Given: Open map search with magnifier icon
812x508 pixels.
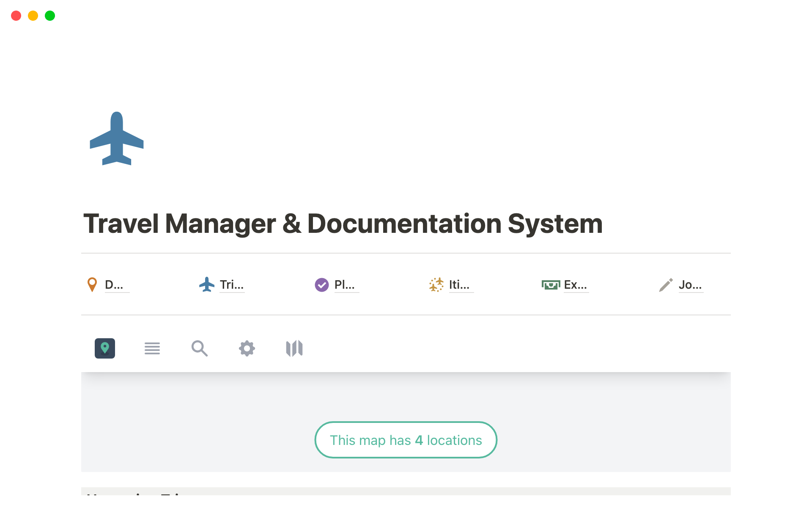Looking at the screenshot, I should pyautogui.click(x=200, y=348).
